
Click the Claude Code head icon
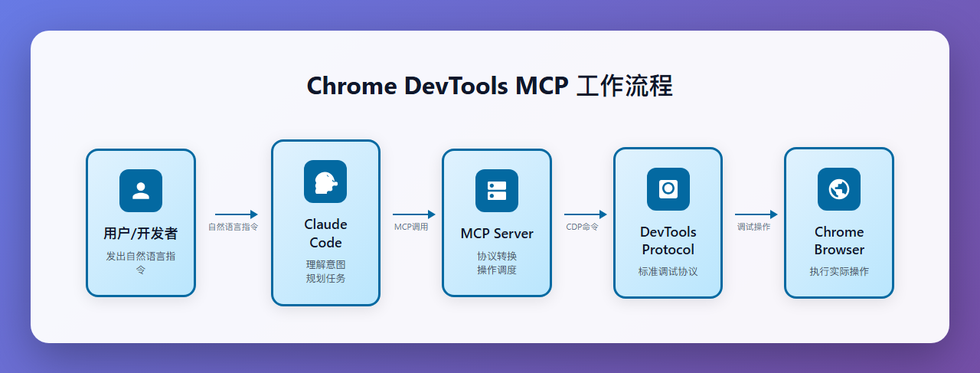(x=325, y=182)
